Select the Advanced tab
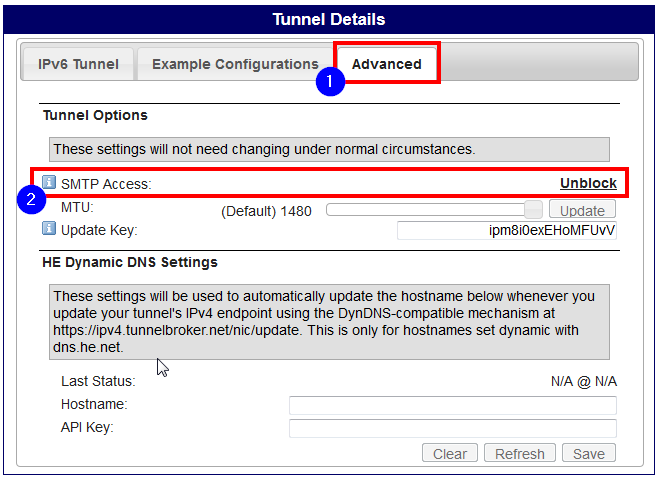 point(387,64)
